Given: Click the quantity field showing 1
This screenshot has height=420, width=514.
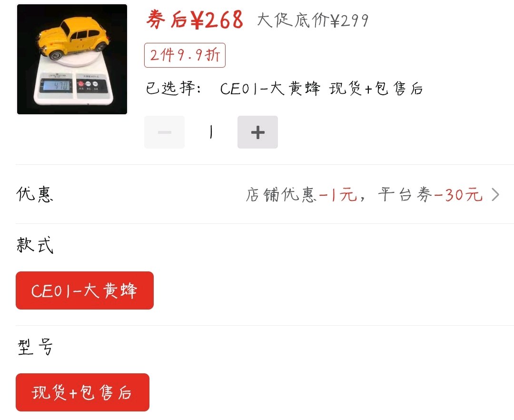Looking at the screenshot, I should (211, 132).
